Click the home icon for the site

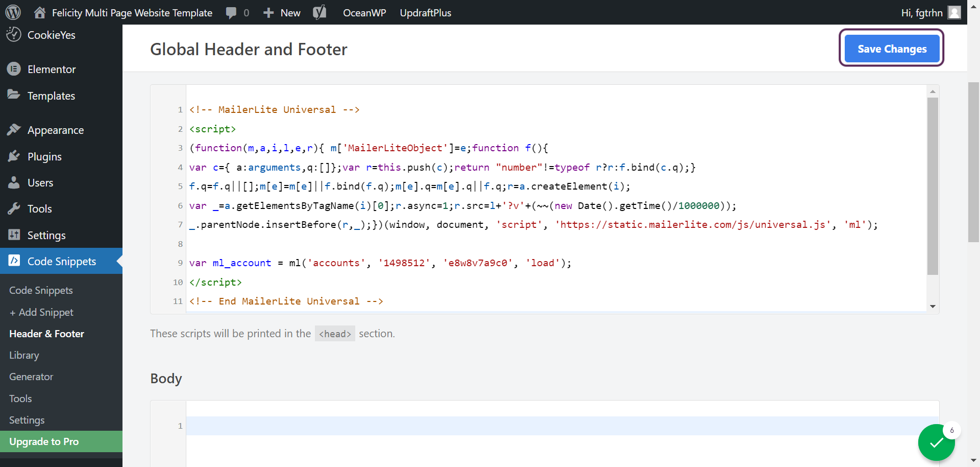(x=40, y=12)
